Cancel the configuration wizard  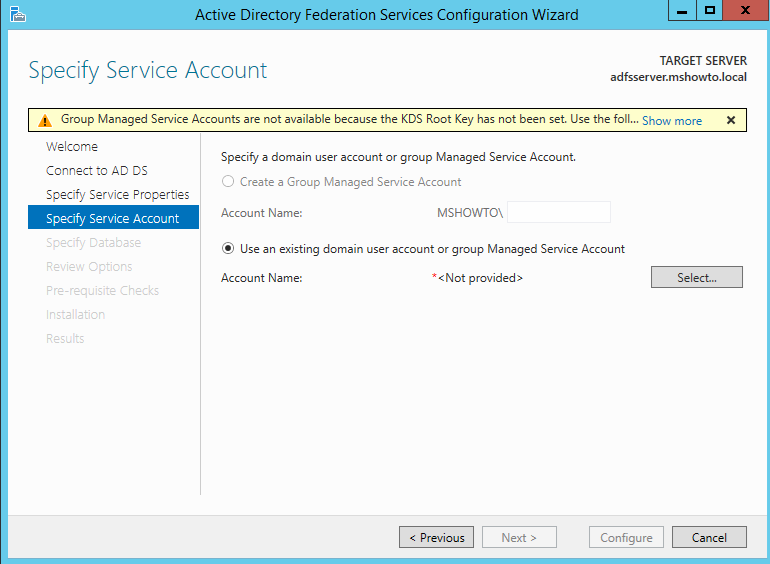tap(709, 537)
